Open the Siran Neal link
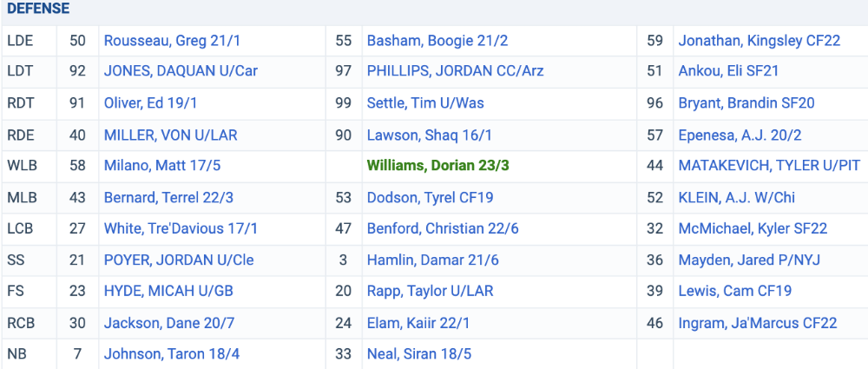This screenshot has width=868, height=369. [x=419, y=353]
